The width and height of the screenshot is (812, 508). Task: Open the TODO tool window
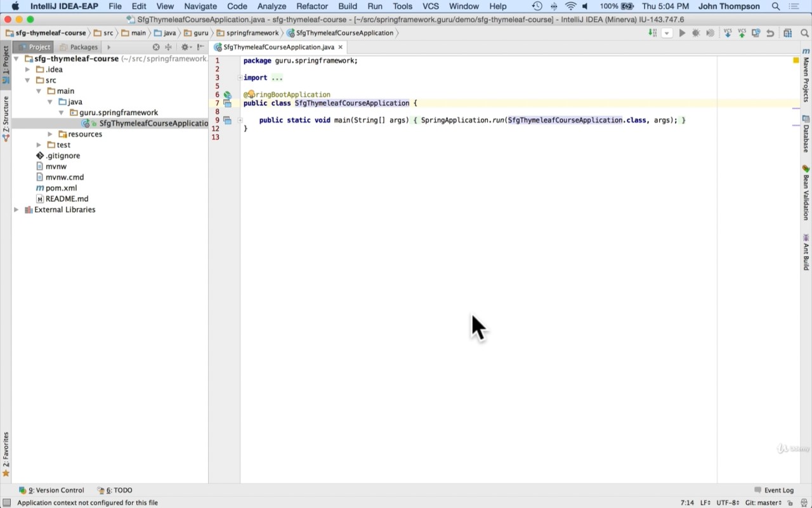point(115,490)
